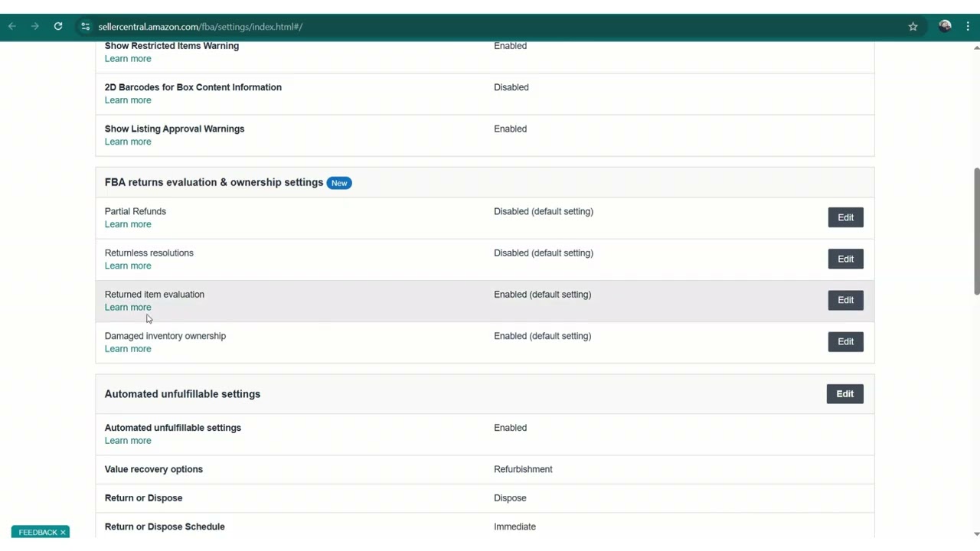
Task: Edit the Automated unfulfillable settings section
Action: (x=844, y=394)
